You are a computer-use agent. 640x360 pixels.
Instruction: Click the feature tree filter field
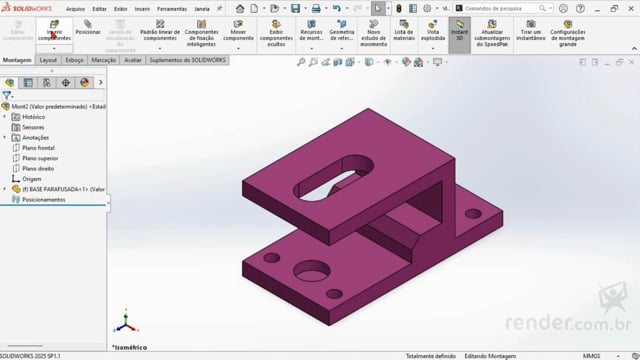pos(53,96)
